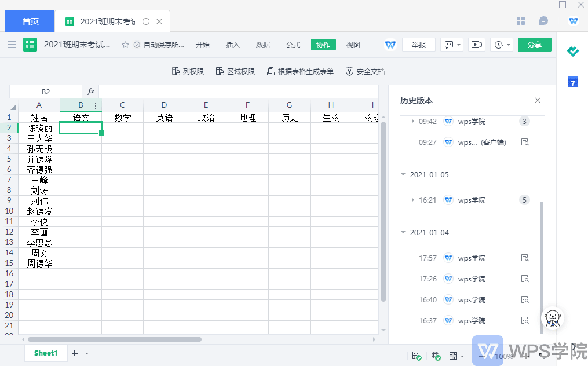
Task: Click 根据表格生成表单 button
Action: [300, 71]
